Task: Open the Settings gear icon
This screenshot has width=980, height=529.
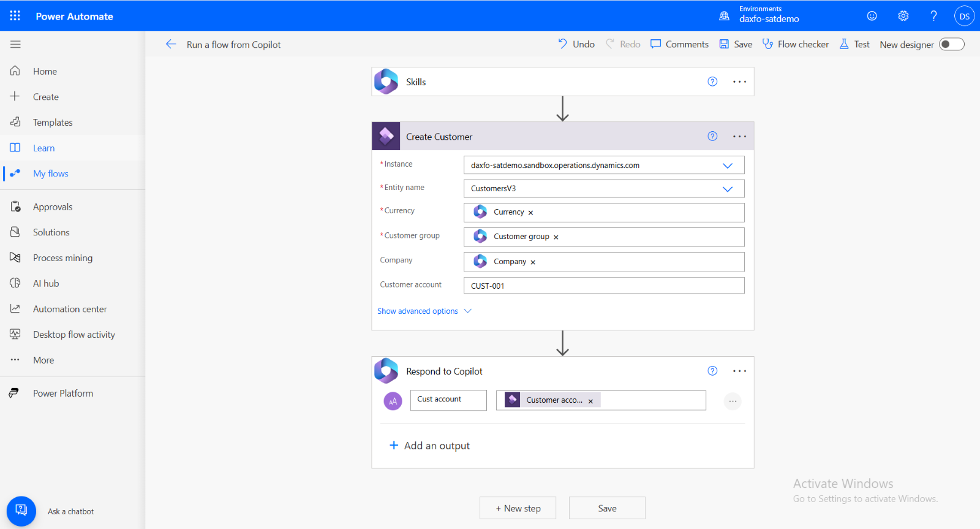Action: coord(903,16)
